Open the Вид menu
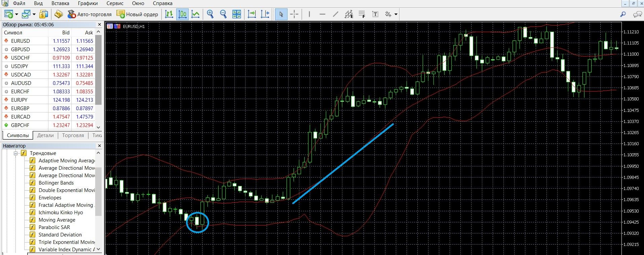 tap(38, 3)
